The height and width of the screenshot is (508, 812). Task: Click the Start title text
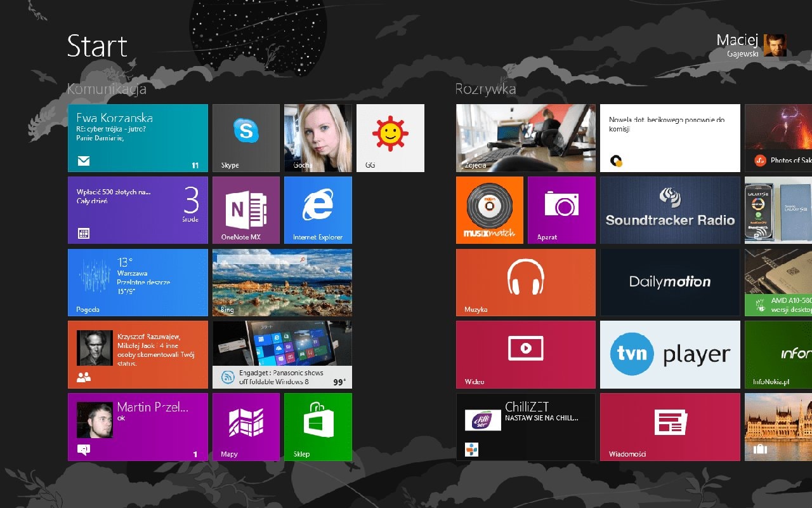click(98, 46)
